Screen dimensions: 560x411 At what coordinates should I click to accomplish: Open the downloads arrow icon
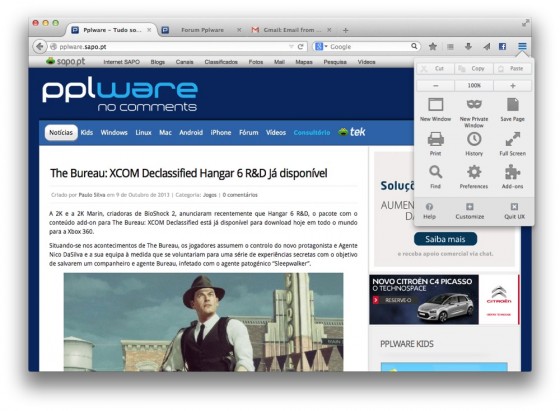click(468, 46)
